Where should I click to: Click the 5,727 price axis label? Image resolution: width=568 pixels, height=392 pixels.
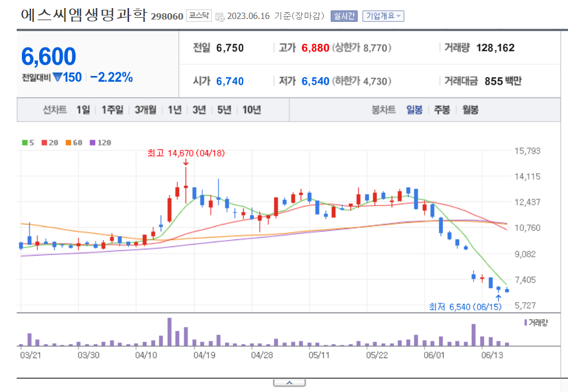[525, 306]
